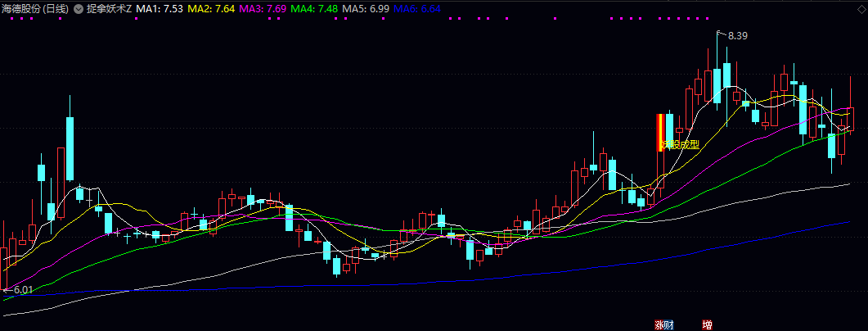Click the MA1: 7.53 value
Viewport: 868px width, 331px height.
click(160, 9)
